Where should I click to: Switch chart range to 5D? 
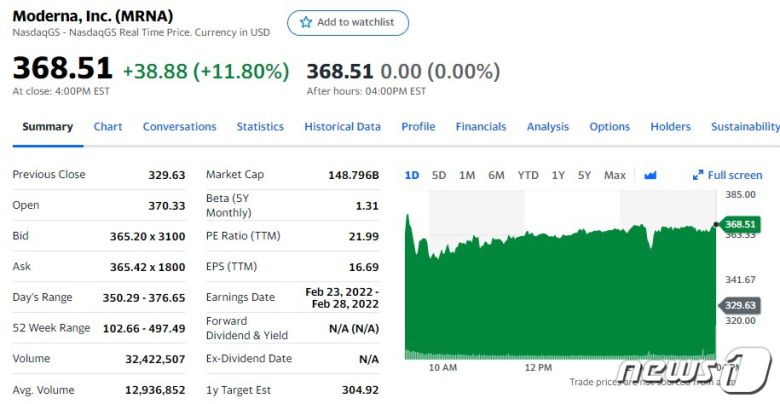439,176
